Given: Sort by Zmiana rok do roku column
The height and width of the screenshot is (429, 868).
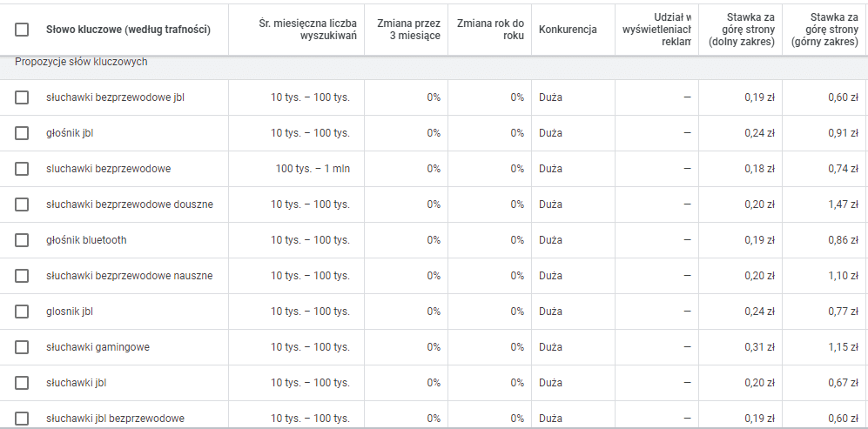Looking at the screenshot, I should 490,30.
